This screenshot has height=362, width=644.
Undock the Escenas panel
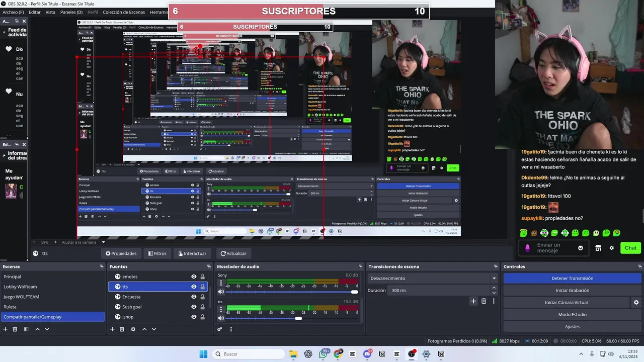(102, 266)
